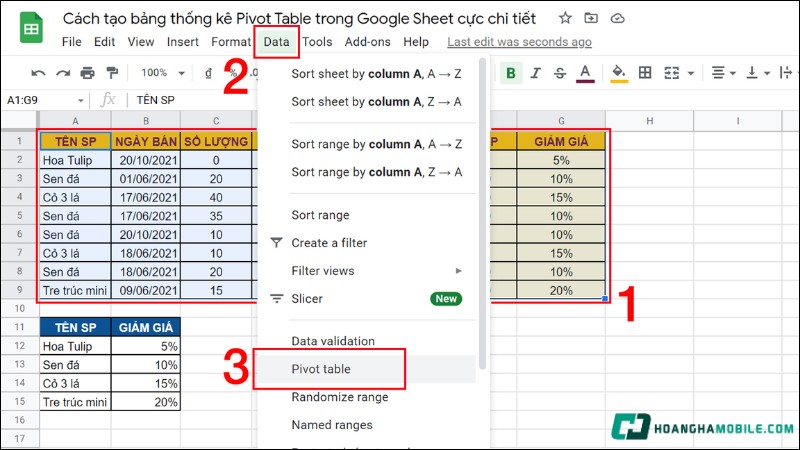Select the cell with quantity 35
The height and width of the screenshot is (450, 800).
click(216, 216)
